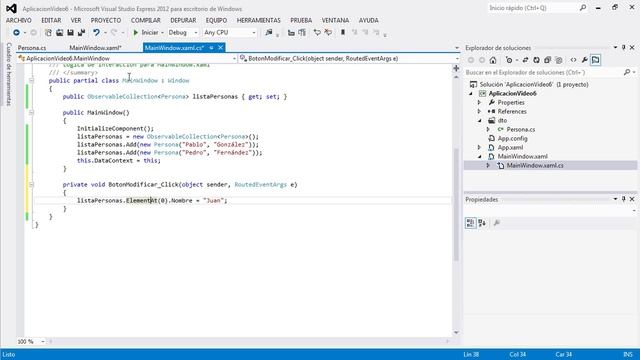The image size is (640, 360).
Task: Click the View Code icon in Solution Explorer
Action: pyautogui.click(x=573, y=60)
